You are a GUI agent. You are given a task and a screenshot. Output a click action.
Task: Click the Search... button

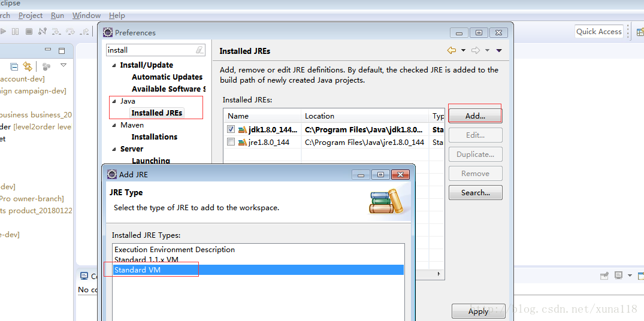(x=475, y=192)
